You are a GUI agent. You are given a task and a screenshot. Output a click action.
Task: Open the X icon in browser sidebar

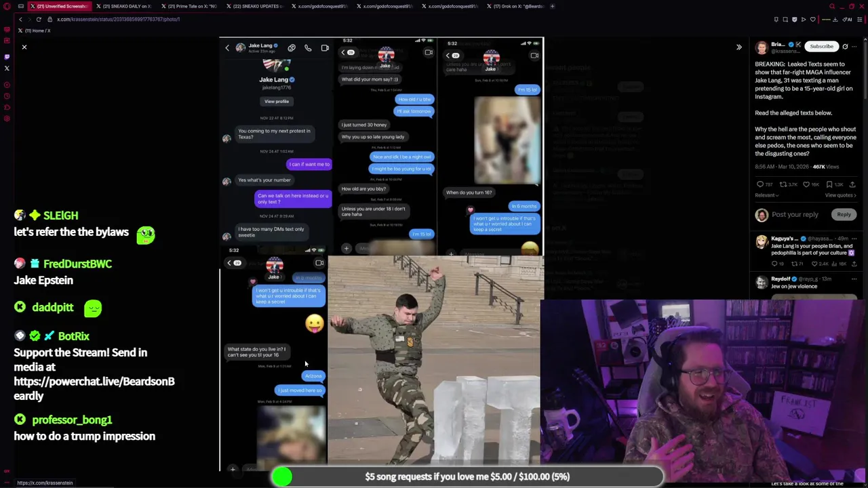7,68
